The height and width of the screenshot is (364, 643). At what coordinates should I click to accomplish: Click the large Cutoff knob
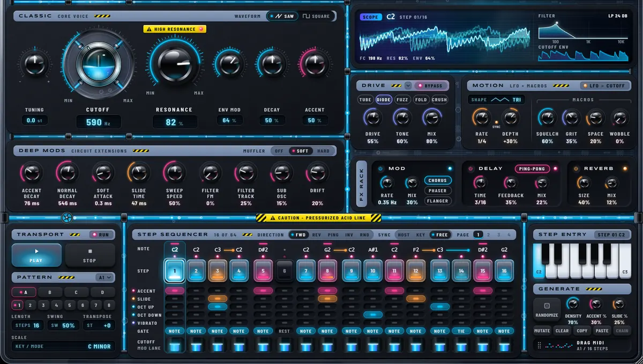98,64
